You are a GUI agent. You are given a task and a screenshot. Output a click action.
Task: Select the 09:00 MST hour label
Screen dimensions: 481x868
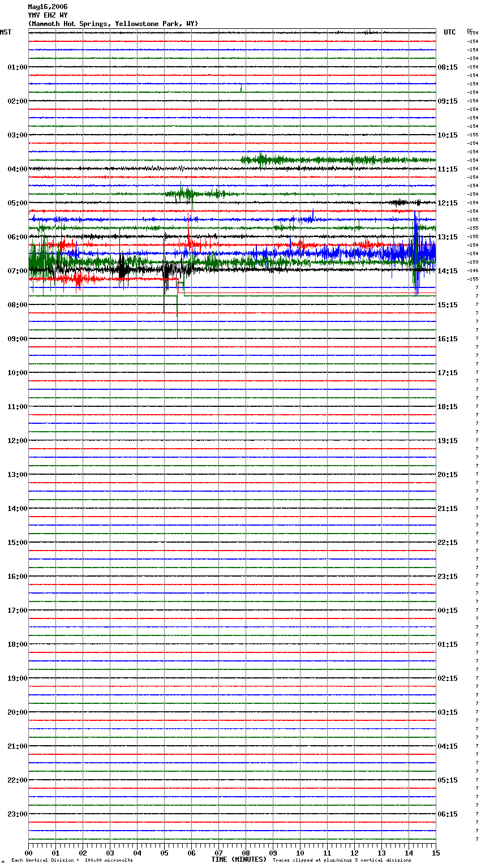click(18, 339)
